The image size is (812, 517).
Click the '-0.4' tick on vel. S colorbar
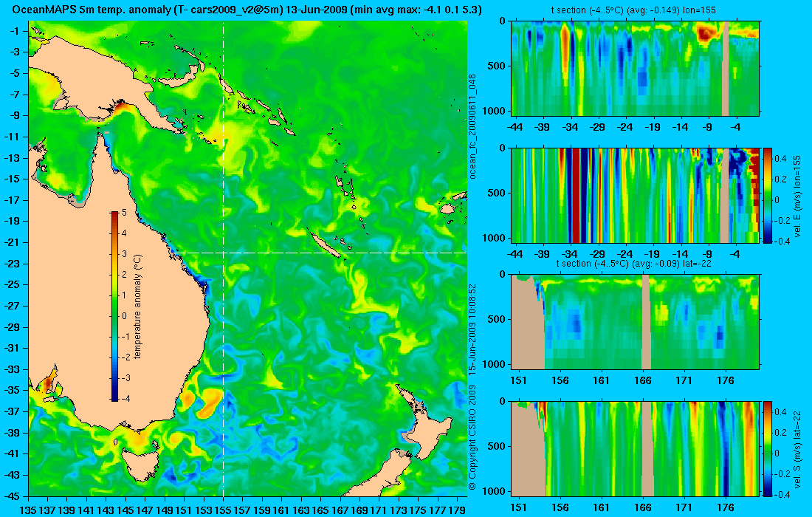pos(780,494)
